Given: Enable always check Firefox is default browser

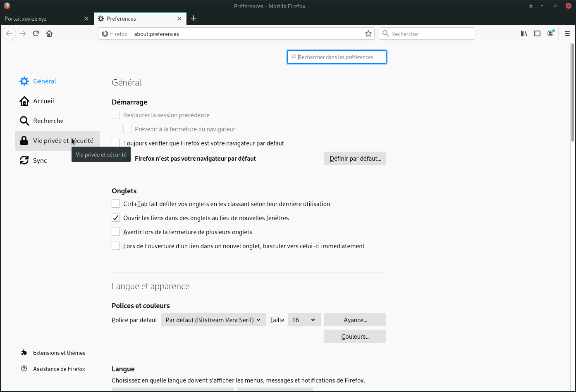Looking at the screenshot, I should point(116,143).
